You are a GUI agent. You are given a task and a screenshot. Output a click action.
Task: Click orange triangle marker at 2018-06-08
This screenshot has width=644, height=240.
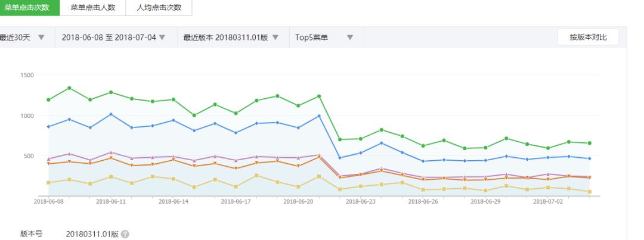(48, 164)
